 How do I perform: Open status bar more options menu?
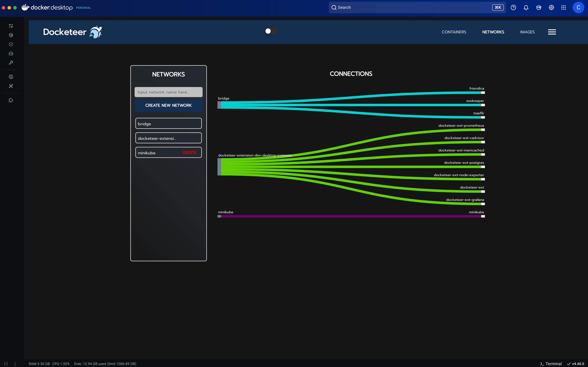[x=15, y=364]
